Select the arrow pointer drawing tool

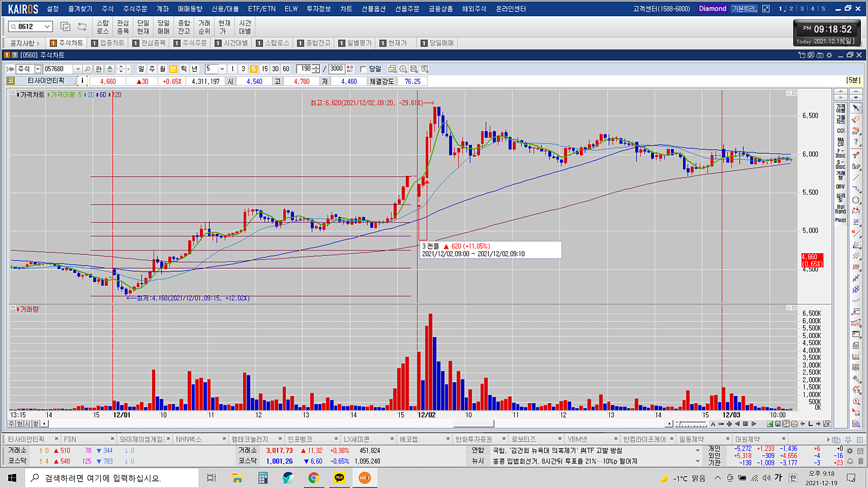pyautogui.click(x=856, y=108)
